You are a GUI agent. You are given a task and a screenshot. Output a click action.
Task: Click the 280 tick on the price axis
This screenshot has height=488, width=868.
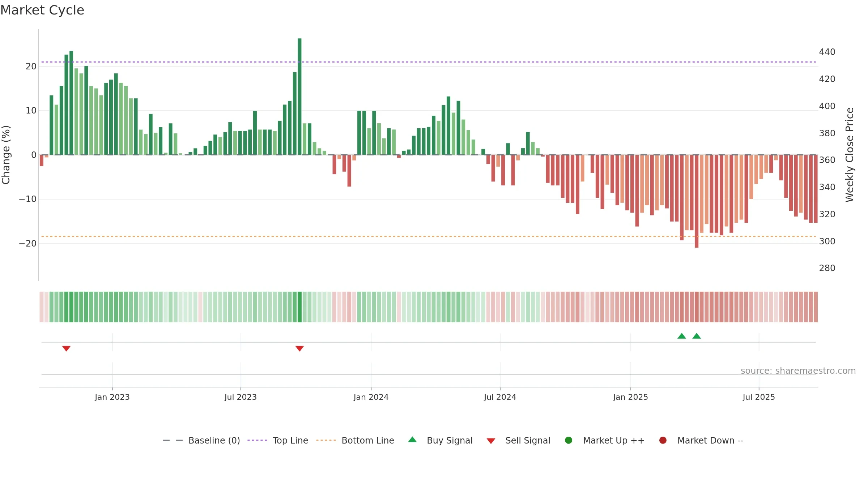coord(827,268)
